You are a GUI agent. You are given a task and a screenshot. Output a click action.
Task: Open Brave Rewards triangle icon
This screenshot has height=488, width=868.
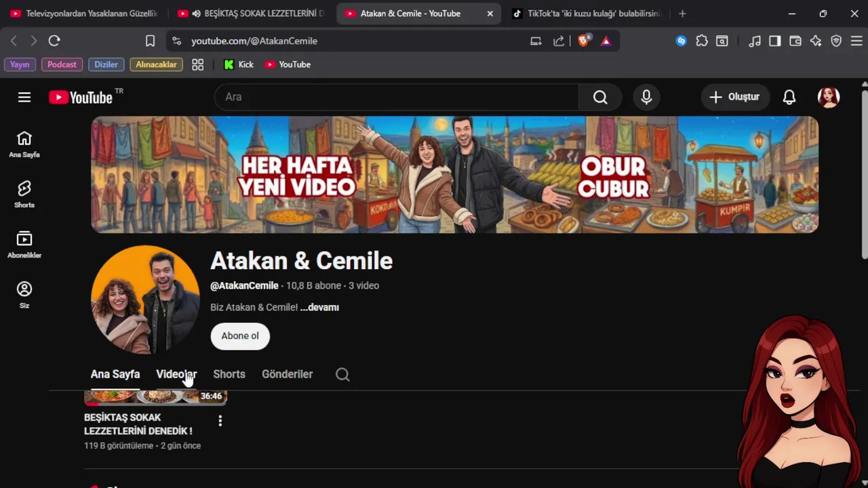pos(606,41)
